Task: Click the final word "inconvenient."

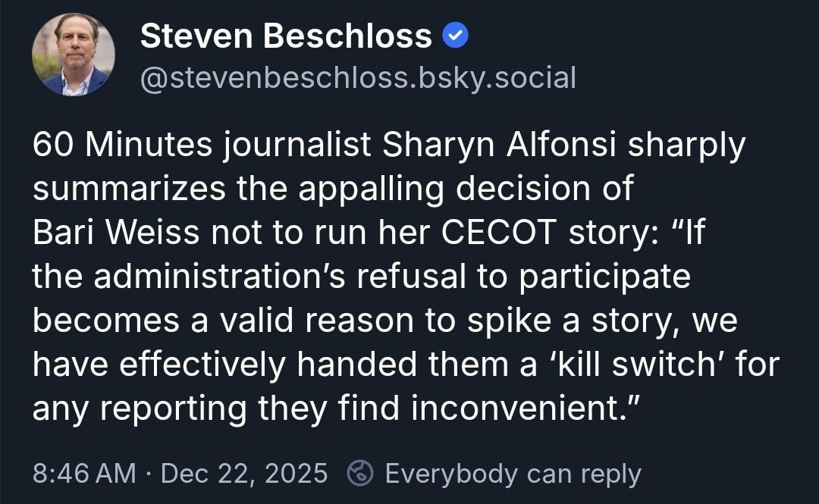Action: 527,409
